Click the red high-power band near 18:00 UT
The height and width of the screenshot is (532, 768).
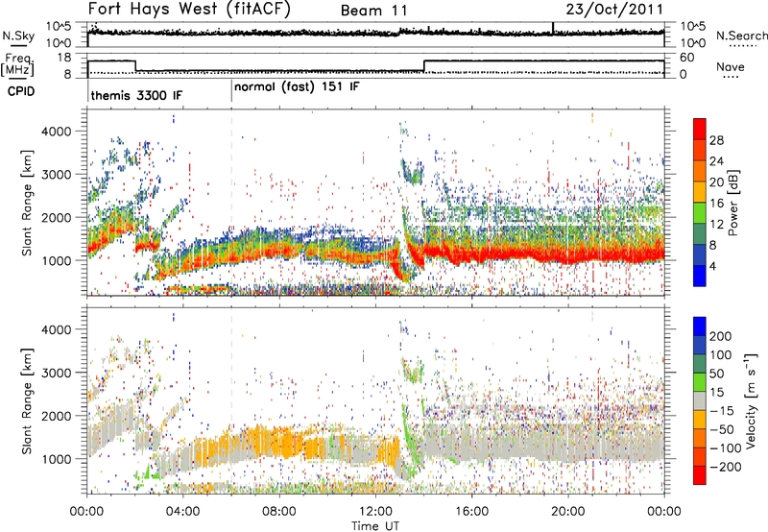click(x=519, y=254)
